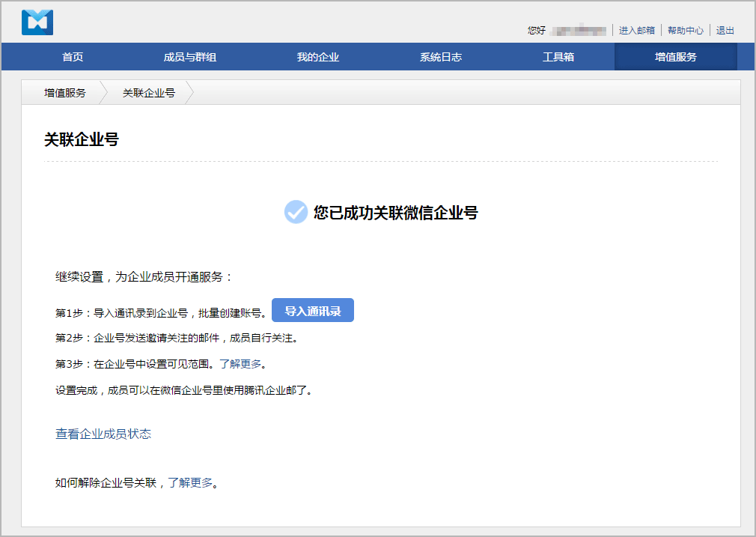
Task: Open the 系统日志 tab
Action: pyautogui.click(x=441, y=57)
